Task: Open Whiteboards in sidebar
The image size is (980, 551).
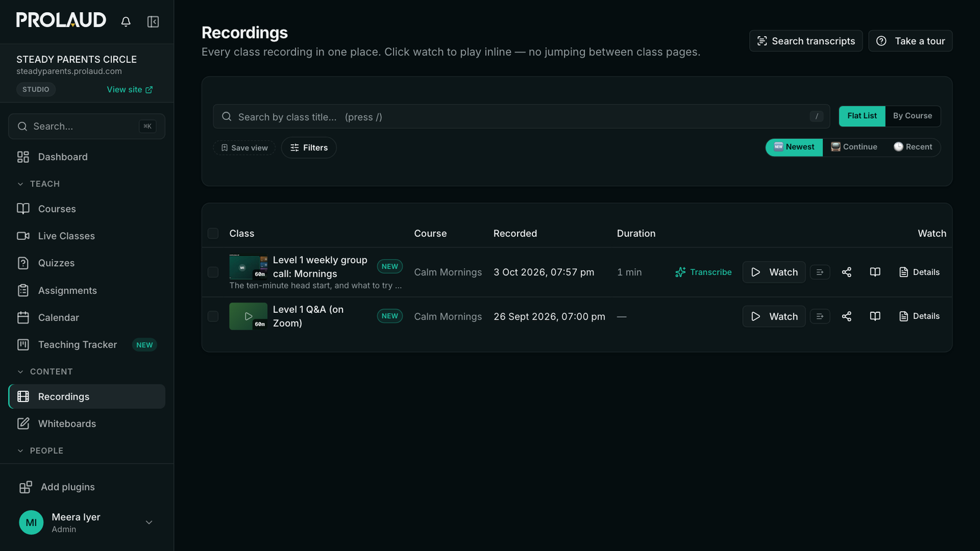Action: coord(87,424)
